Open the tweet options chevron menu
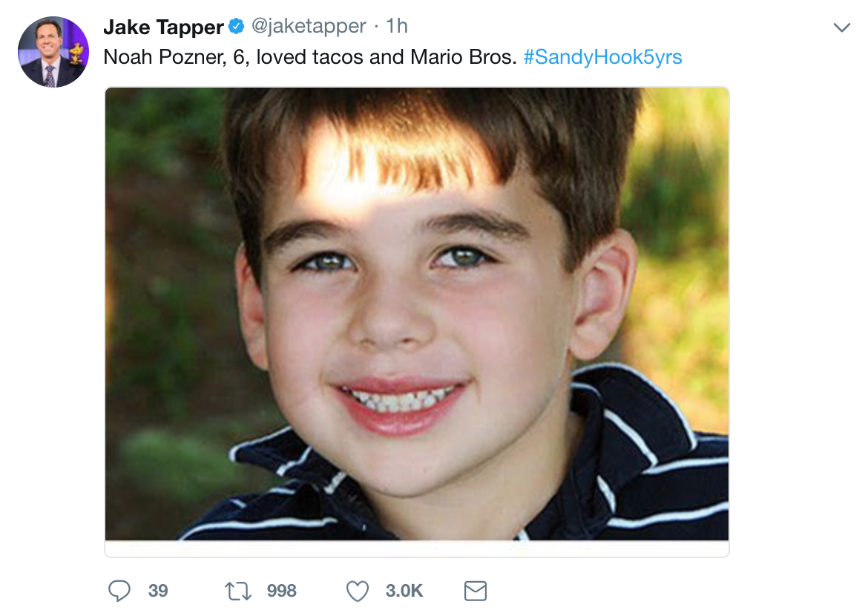Viewport: 868px width, 616px height. pos(841,28)
